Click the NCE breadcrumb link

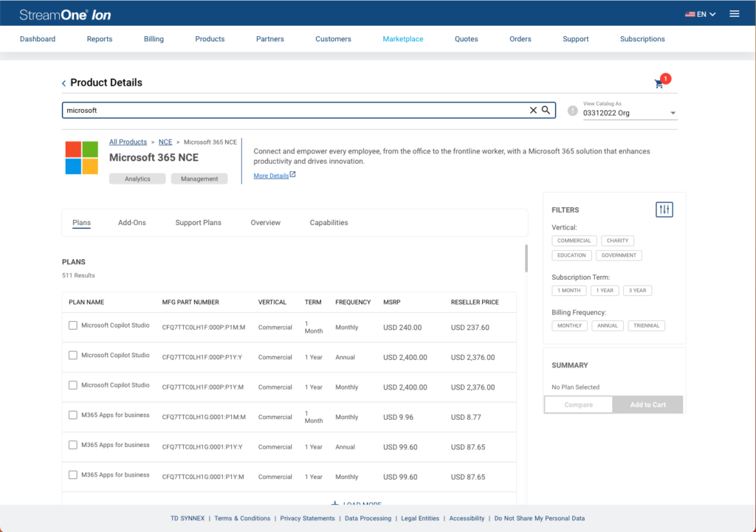tap(165, 142)
